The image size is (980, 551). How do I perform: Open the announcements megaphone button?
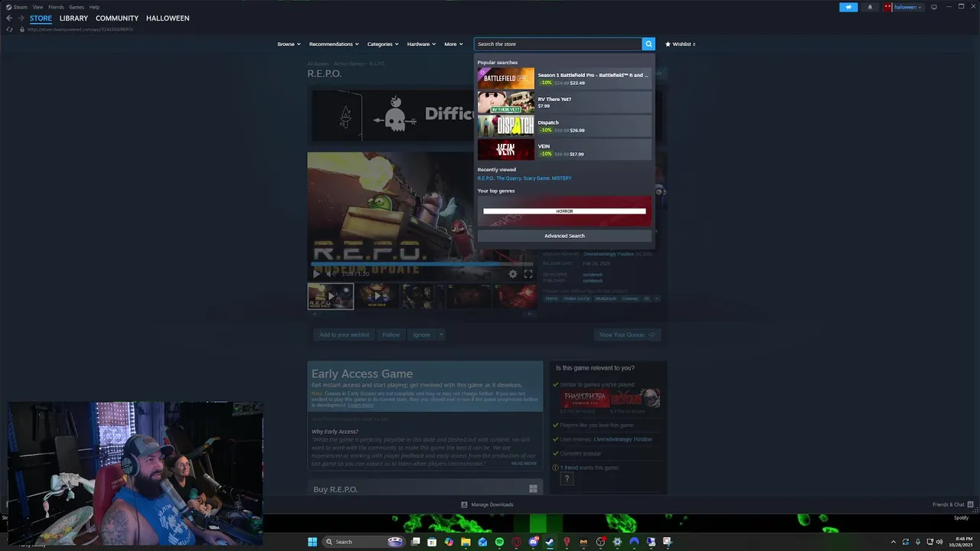tap(848, 7)
